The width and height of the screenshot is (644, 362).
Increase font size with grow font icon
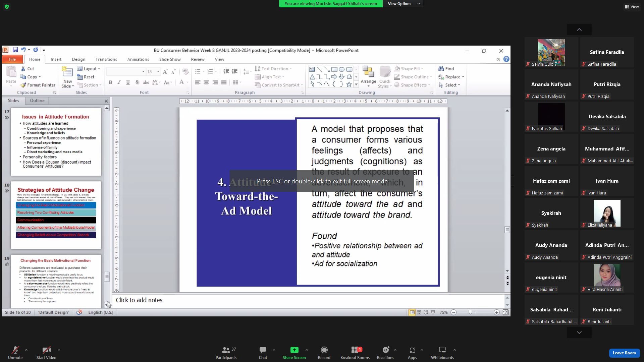tap(165, 72)
